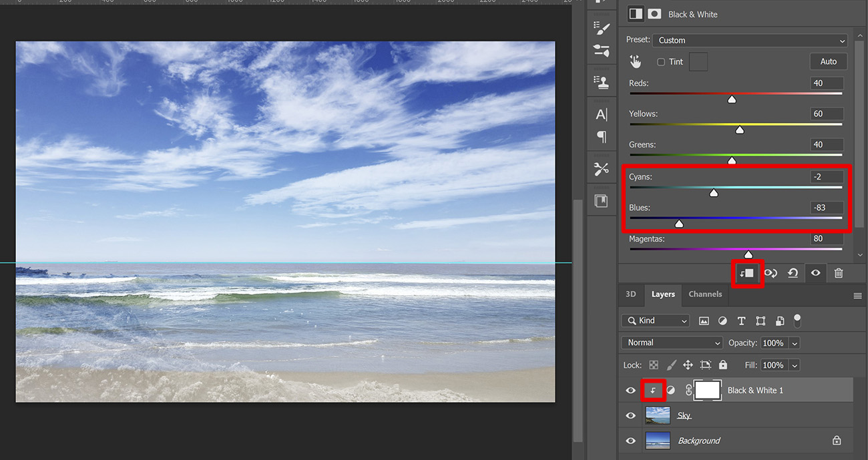The width and height of the screenshot is (868, 460).
Task: Open the Brush Settings panel icon
Action: pos(602,28)
